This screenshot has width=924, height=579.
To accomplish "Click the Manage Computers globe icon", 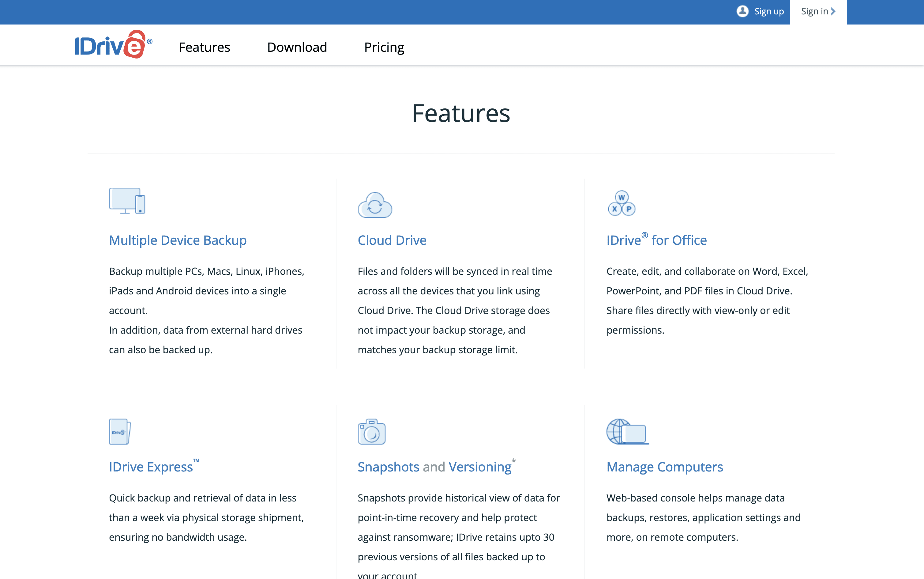I will [x=627, y=432].
